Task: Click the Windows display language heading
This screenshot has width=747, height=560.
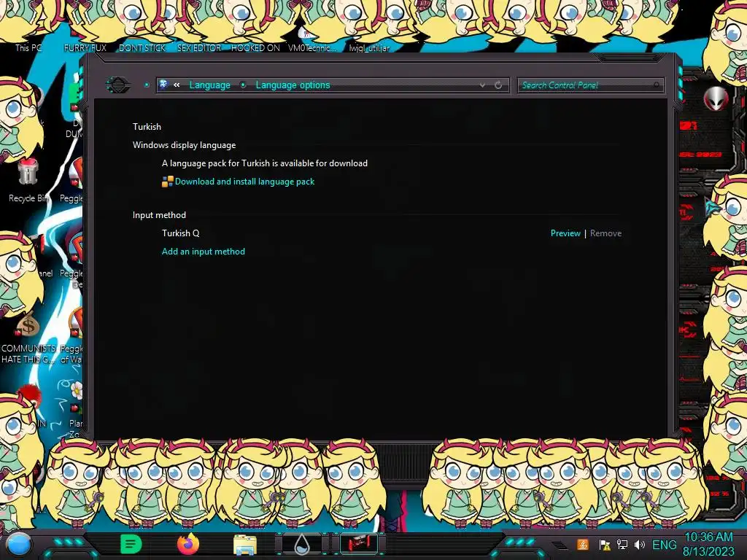Action: tap(184, 145)
